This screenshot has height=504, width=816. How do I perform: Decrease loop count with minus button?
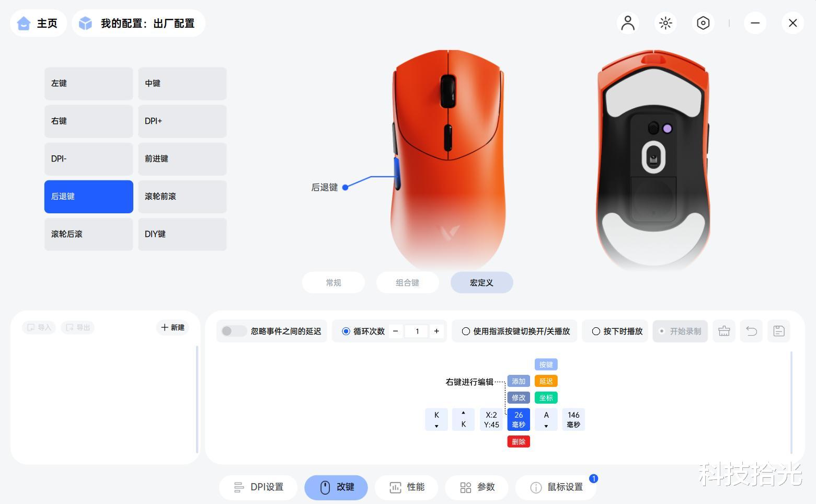pyautogui.click(x=396, y=331)
